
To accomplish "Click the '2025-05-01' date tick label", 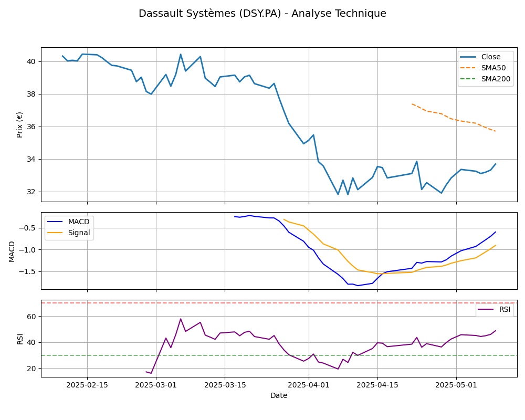I will pos(456,385).
